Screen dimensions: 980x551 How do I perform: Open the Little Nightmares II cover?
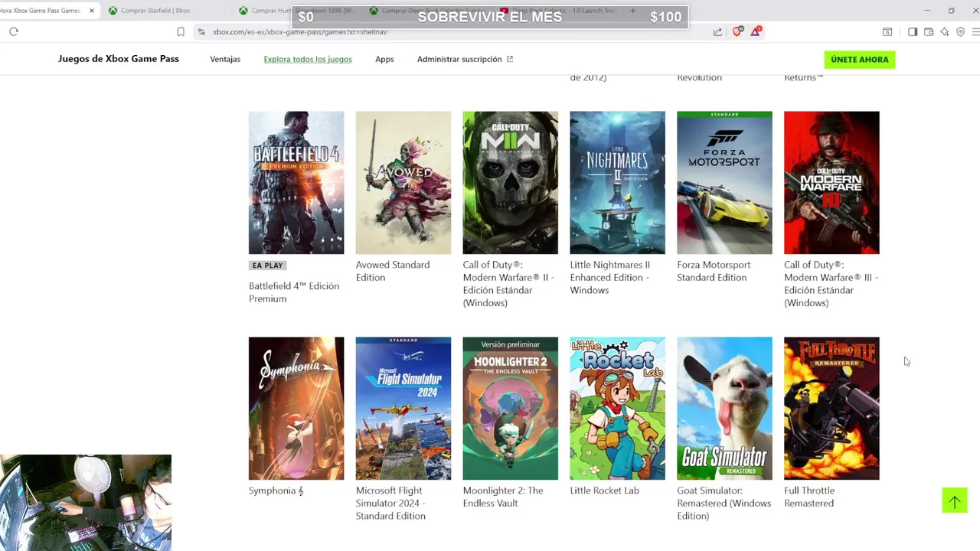click(618, 183)
